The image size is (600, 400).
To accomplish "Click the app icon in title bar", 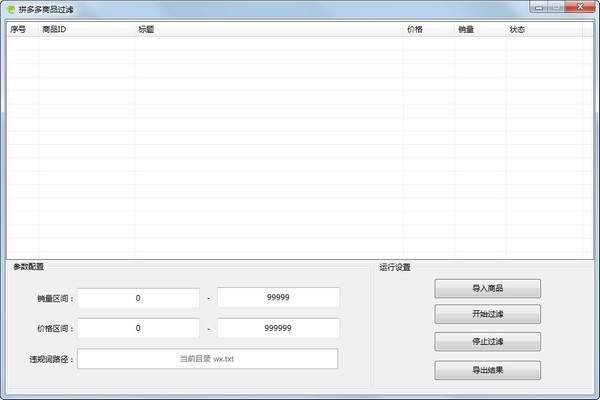I will pyautogui.click(x=10, y=9).
